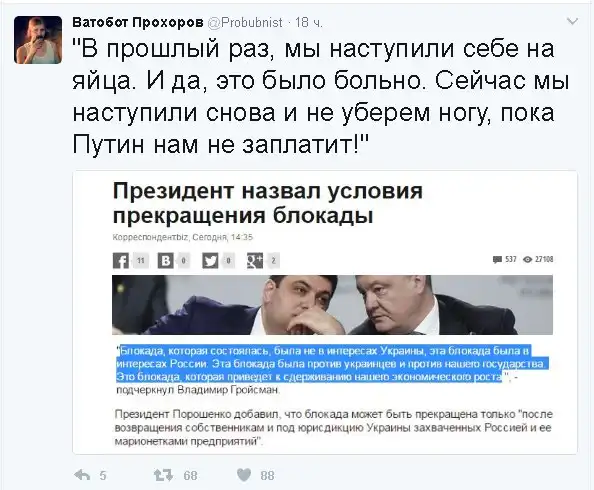This screenshot has height=490, width=594.
Task: Share article using Twitter bird icon
Action: pos(210,261)
